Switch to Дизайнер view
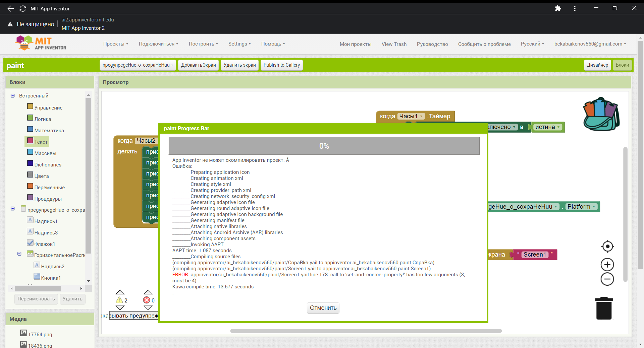The width and height of the screenshot is (644, 348). coord(597,65)
